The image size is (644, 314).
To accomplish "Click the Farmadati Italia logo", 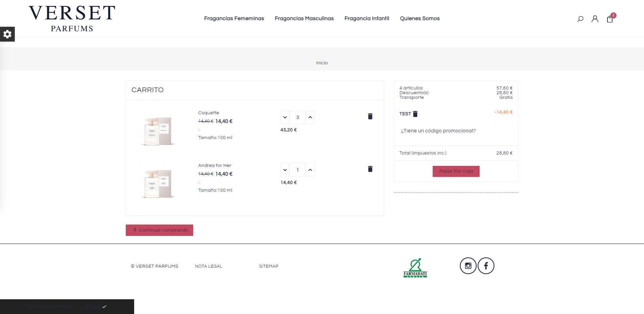I will point(415,268).
